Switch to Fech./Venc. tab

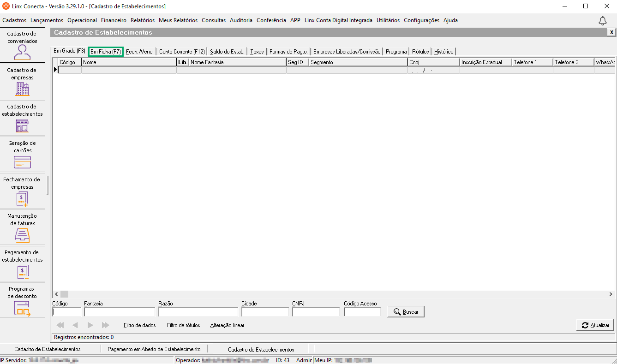point(140,52)
